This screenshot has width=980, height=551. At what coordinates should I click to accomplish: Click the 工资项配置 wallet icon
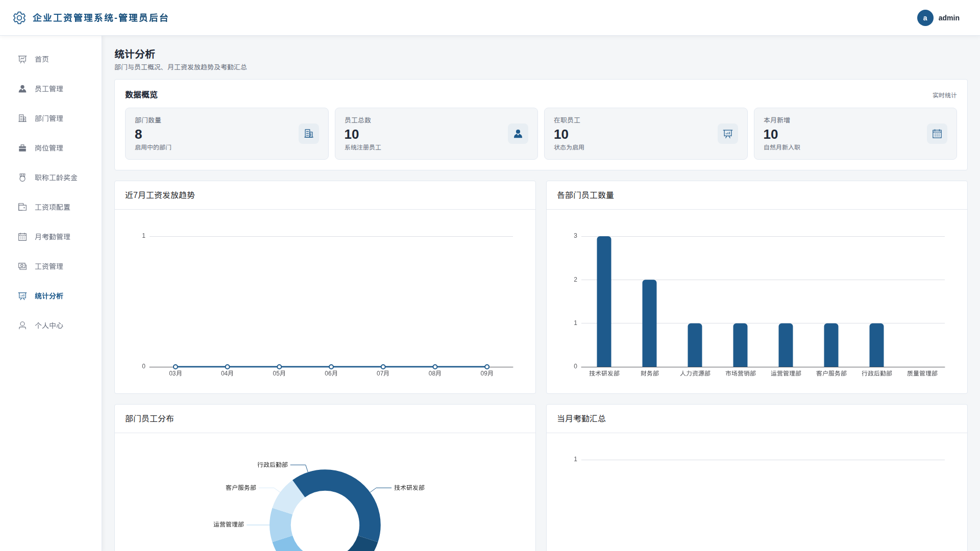click(x=22, y=207)
